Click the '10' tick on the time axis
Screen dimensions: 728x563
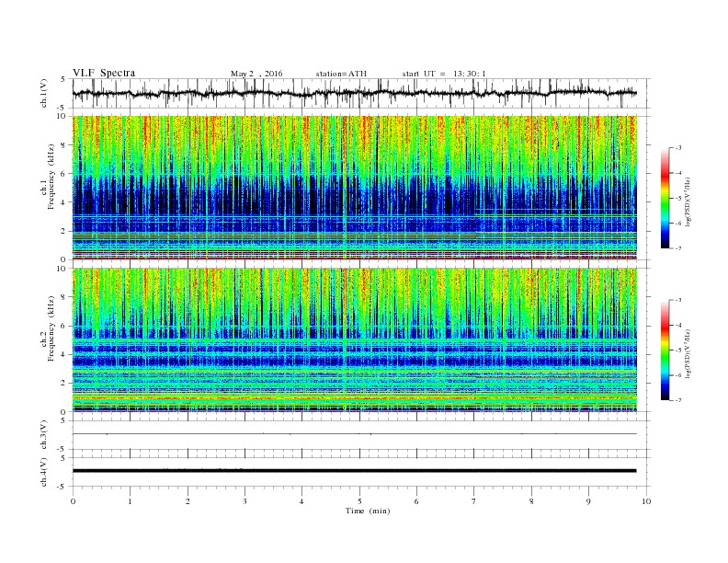point(646,501)
